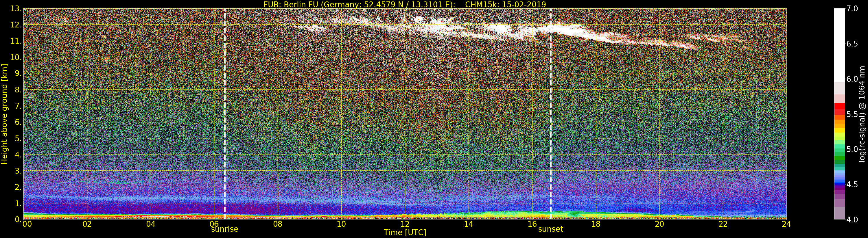Click the "08" time axis tick label
Image resolution: width=868 pixels, height=238 pixels.
point(278,224)
